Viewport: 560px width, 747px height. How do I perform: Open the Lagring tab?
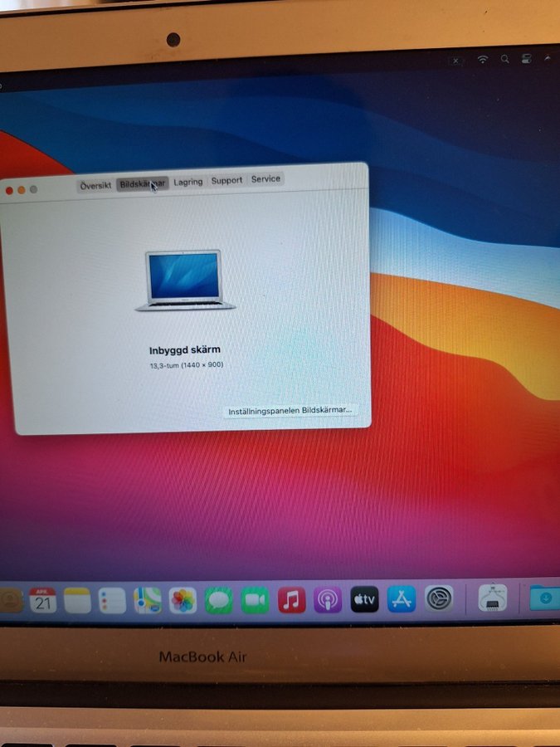188,182
